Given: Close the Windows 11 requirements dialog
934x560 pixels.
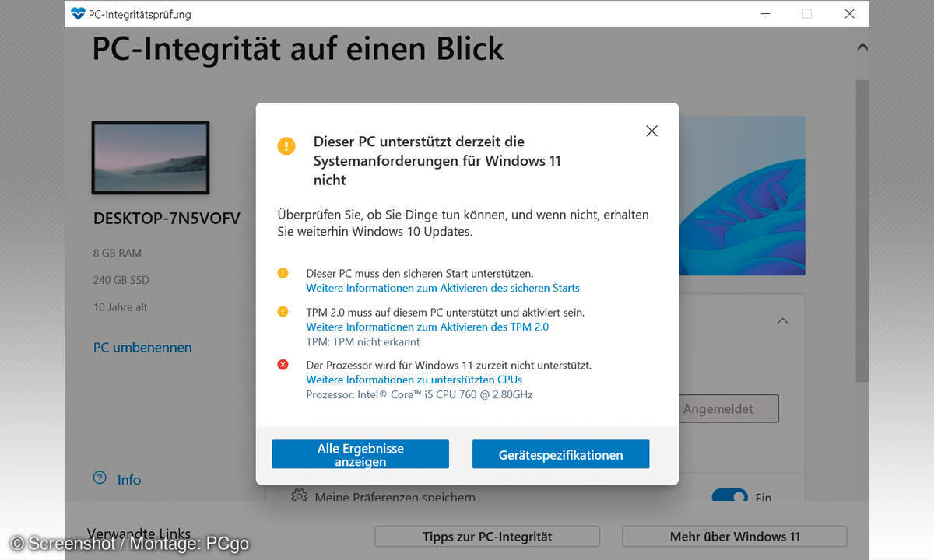Looking at the screenshot, I should (652, 131).
